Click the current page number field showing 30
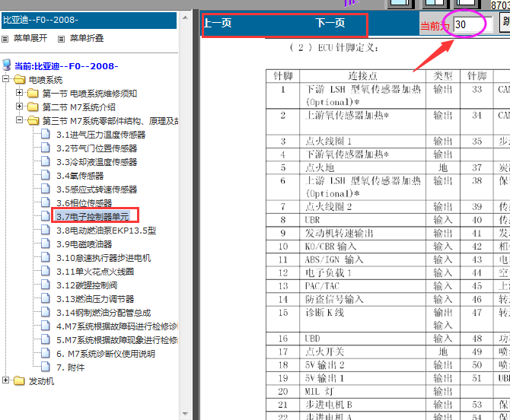Screen dimensions: 510x420 click(473, 24)
